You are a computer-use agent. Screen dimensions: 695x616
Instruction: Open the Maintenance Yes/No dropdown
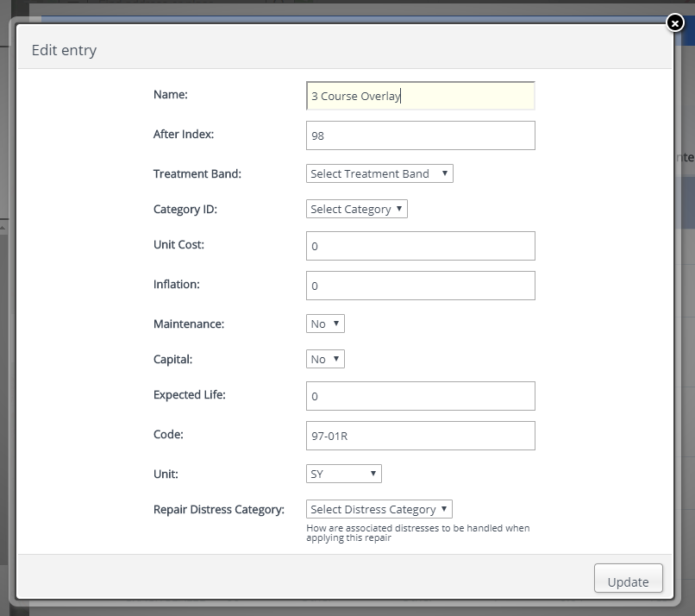point(325,324)
